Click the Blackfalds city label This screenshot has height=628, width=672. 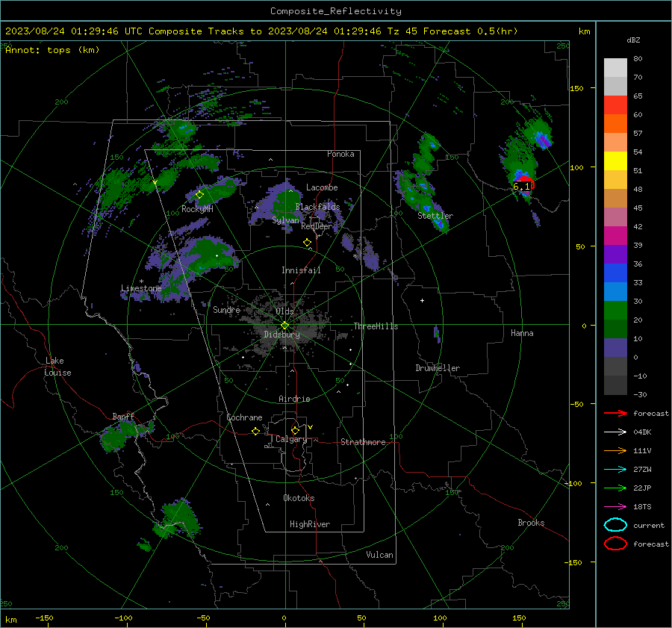(x=317, y=207)
